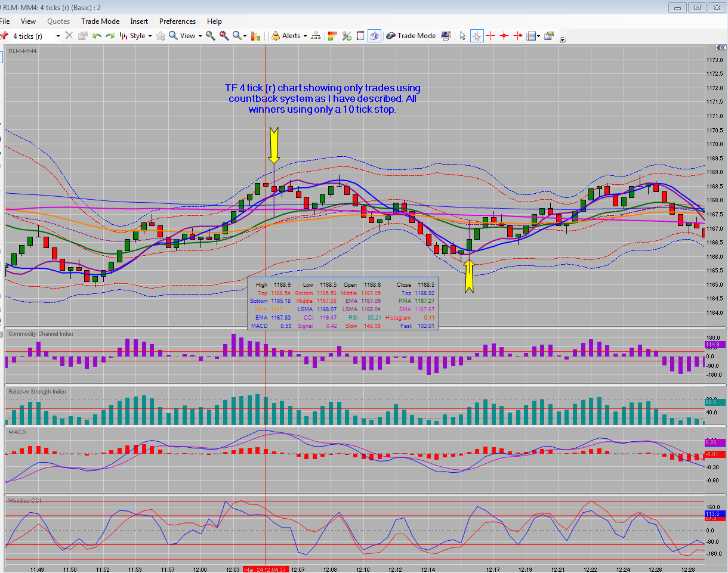Click the magnifier View icon

[174, 36]
